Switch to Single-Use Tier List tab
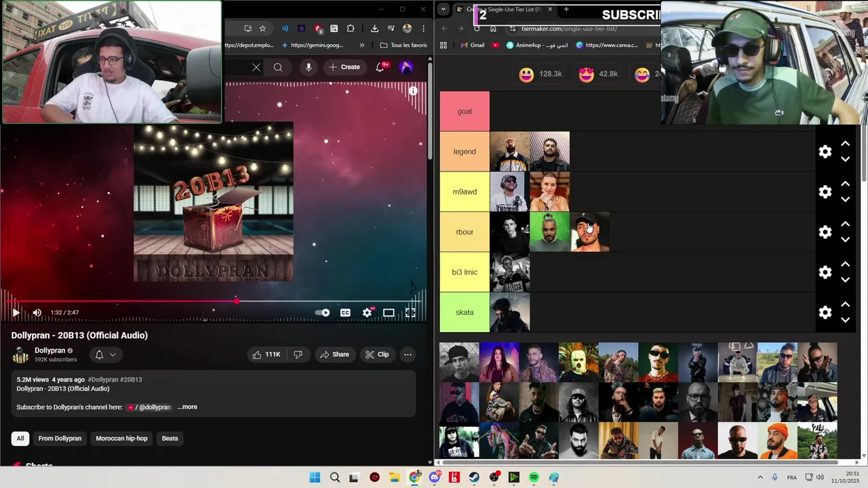The height and width of the screenshot is (488, 868). [505, 9]
